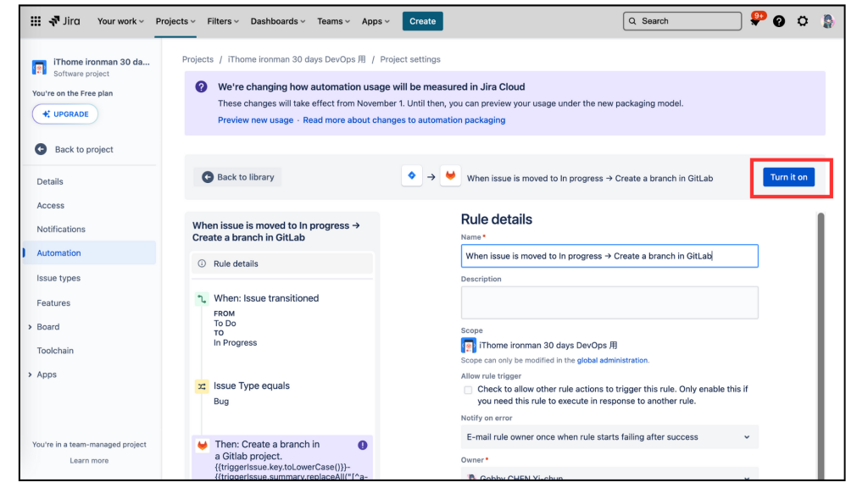
Task: Click the Issue Type equals condition icon
Action: (202, 386)
